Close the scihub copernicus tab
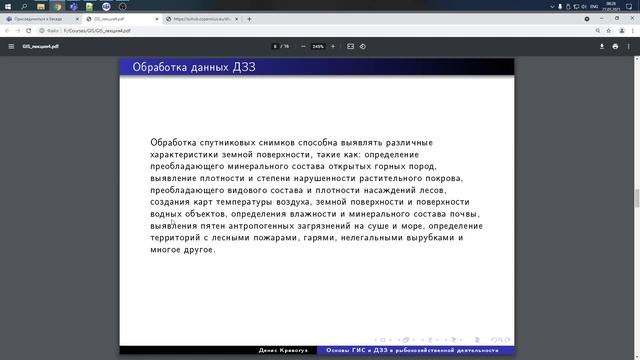 pyautogui.click(x=236, y=19)
